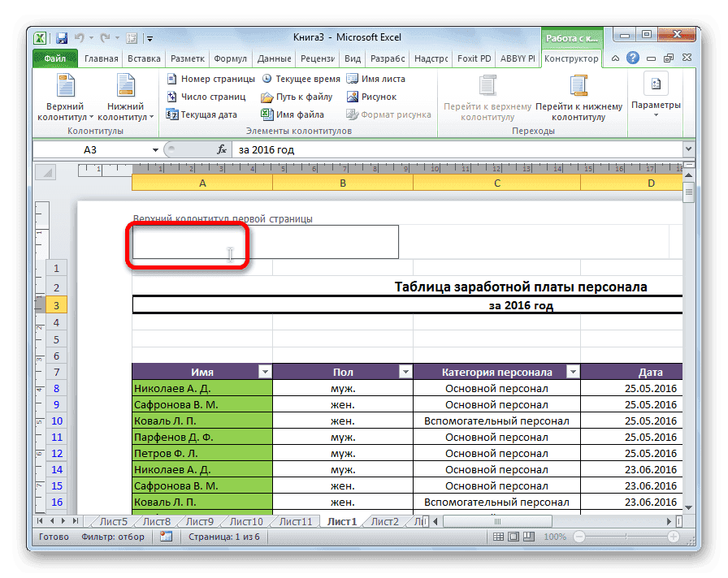Open Insert Function using fx button
728x578 pixels.
coord(221,149)
